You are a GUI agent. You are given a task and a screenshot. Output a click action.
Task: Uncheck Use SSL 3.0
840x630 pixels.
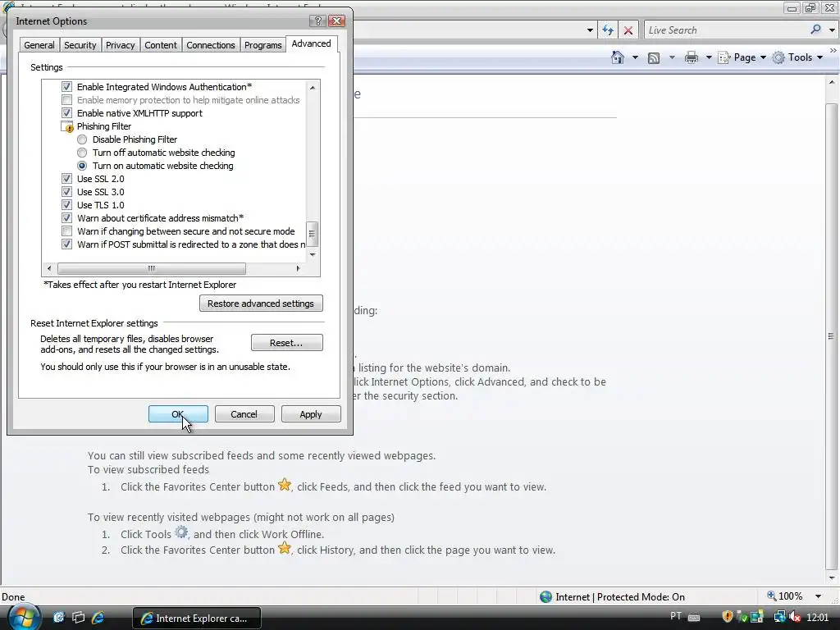tap(66, 192)
